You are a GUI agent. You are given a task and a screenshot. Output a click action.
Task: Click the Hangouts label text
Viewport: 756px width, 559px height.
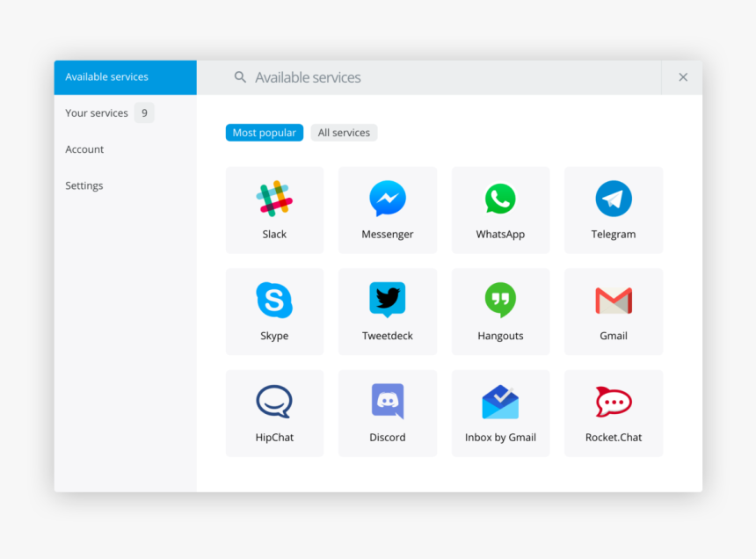click(500, 337)
